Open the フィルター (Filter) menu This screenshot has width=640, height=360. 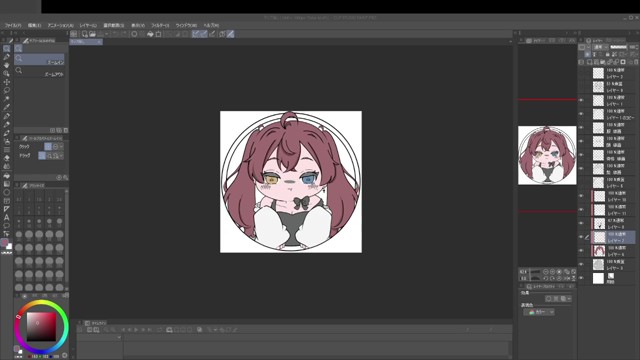point(160,25)
